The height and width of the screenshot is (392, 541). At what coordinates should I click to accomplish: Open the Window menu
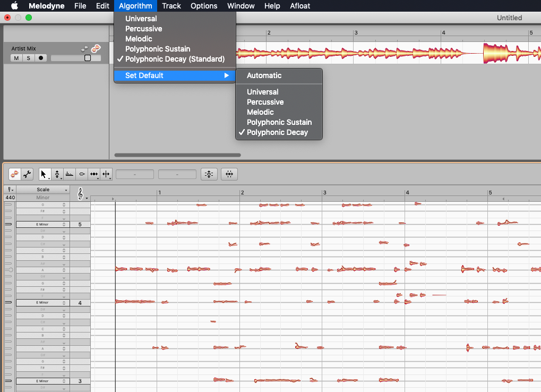point(241,6)
